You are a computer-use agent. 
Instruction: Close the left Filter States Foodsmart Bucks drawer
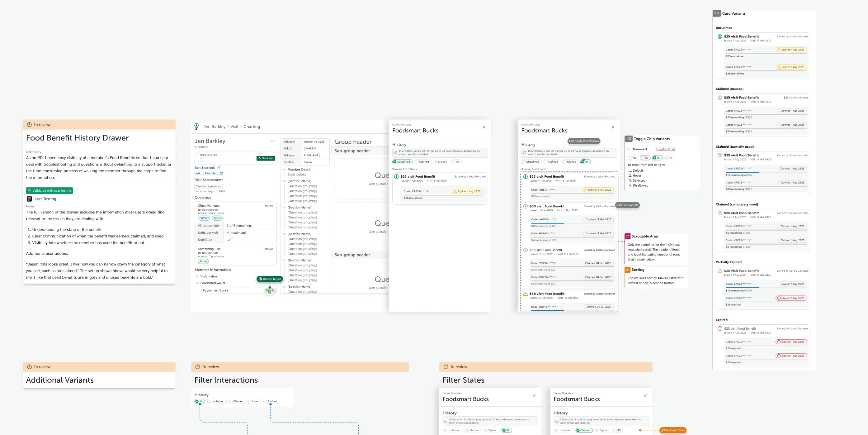coord(534,395)
